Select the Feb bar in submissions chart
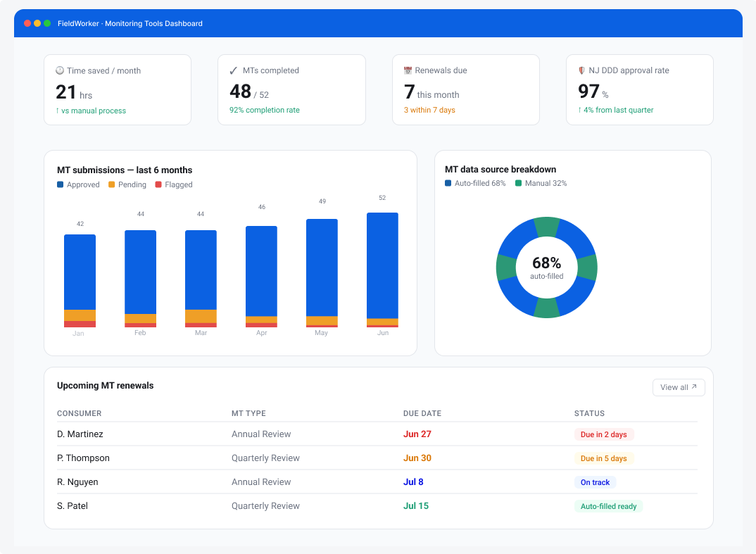Viewport: 756px width, 554px height. click(140, 279)
